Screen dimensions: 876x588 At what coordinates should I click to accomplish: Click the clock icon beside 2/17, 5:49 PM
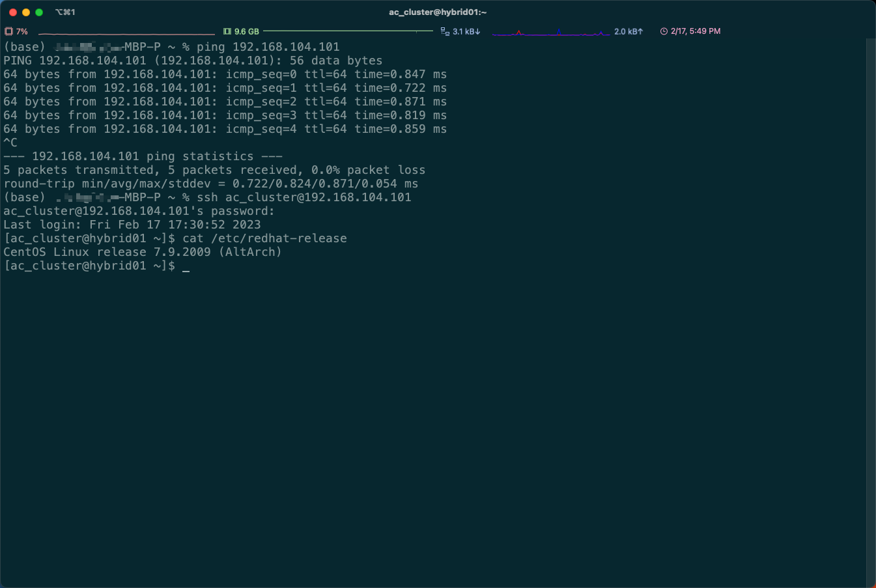662,31
